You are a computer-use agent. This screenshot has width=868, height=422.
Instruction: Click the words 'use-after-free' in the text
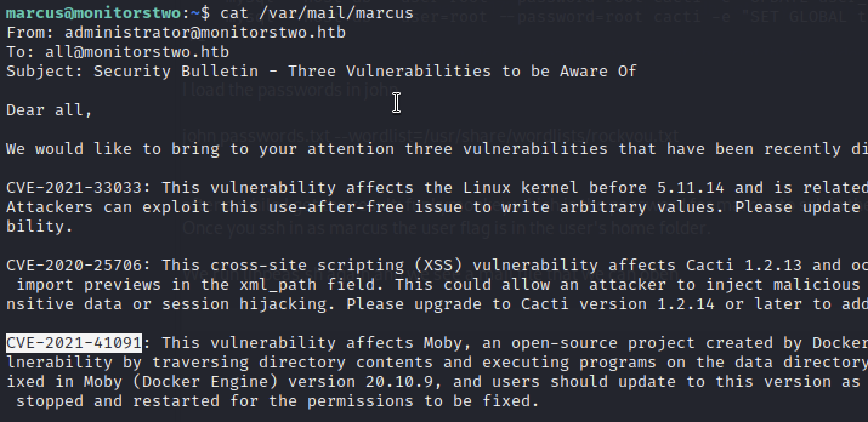tap(336, 207)
